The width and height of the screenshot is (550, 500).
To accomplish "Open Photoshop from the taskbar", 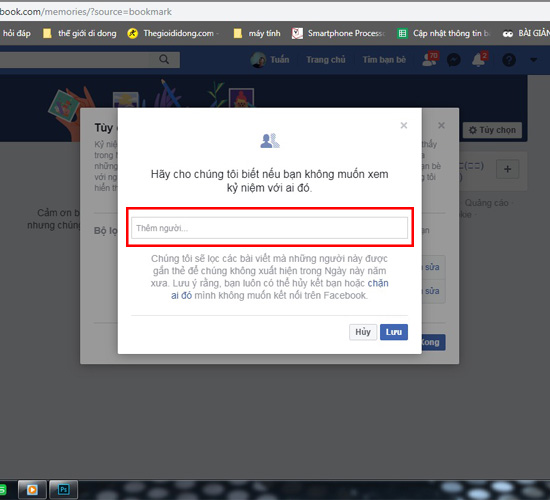I will [x=63, y=489].
